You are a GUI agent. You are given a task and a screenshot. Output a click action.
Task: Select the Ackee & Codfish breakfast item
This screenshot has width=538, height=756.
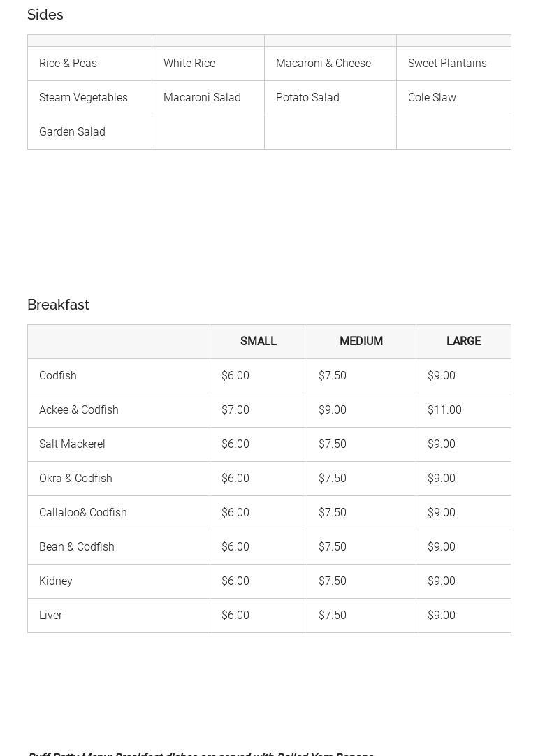coord(79,410)
